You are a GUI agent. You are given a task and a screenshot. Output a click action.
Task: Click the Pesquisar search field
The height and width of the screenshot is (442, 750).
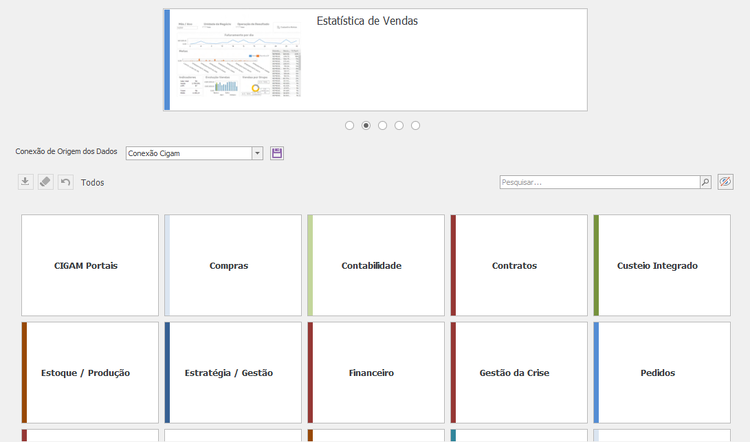tap(600, 182)
